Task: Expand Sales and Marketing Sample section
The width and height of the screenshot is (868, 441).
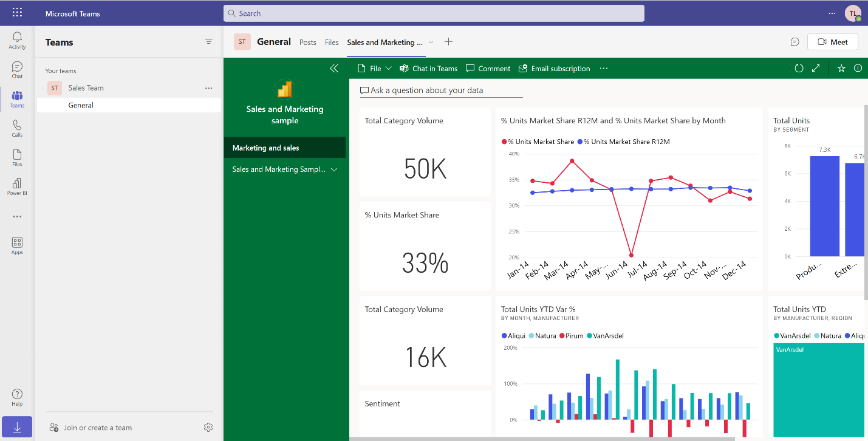Action: (x=334, y=169)
